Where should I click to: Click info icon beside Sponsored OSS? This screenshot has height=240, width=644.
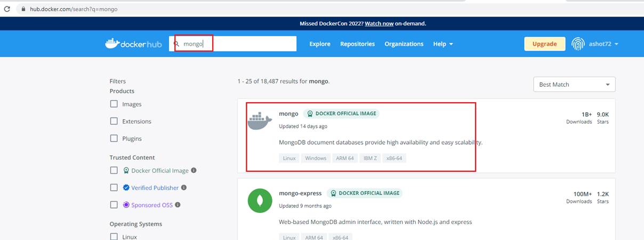[x=178, y=205]
